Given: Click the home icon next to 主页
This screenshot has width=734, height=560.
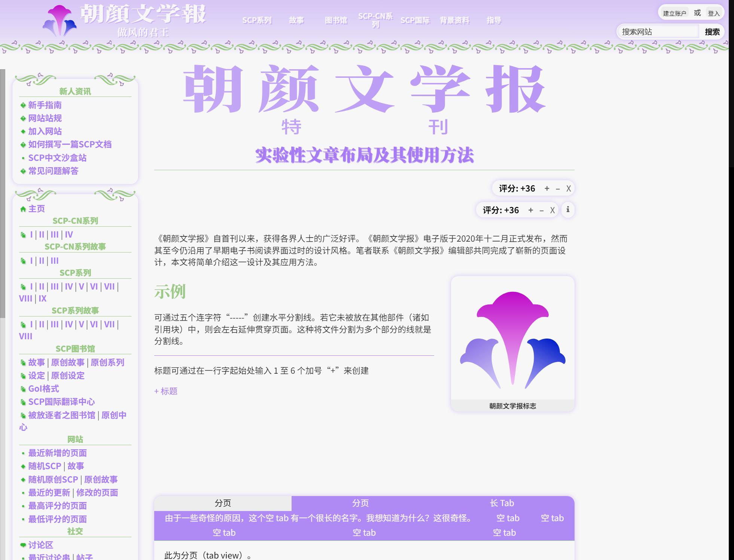Looking at the screenshot, I should [x=23, y=209].
